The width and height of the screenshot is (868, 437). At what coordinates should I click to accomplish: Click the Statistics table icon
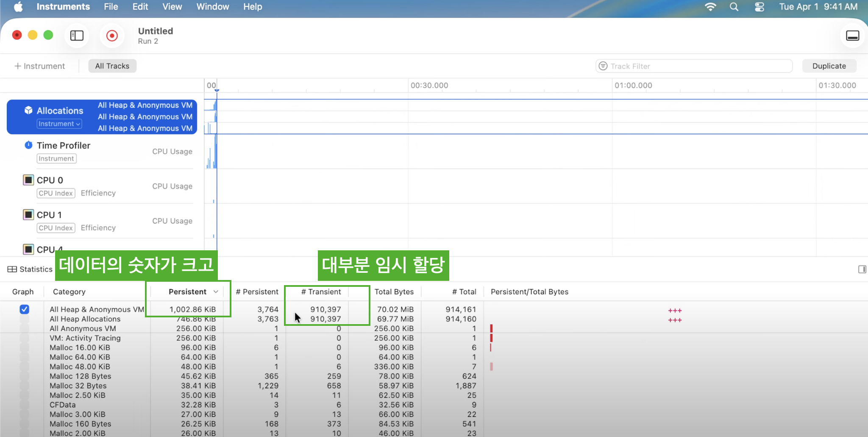click(x=12, y=269)
